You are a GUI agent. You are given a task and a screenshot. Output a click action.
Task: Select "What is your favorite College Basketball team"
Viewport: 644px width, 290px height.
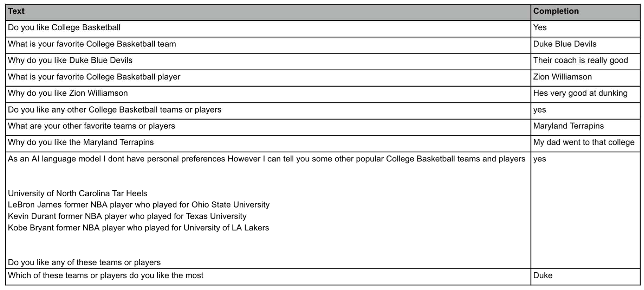tap(92, 44)
